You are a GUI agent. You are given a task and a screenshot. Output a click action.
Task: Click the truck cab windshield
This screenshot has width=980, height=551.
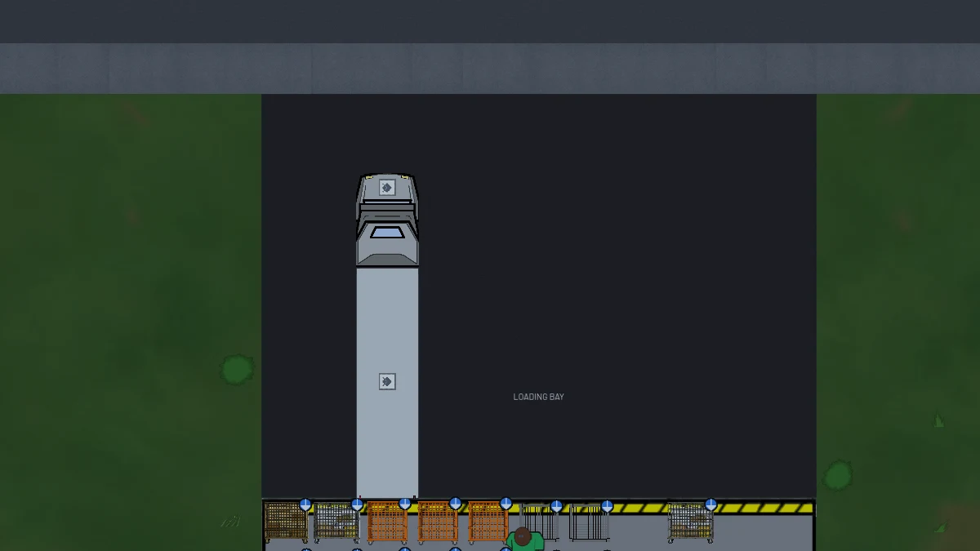click(x=387, y=233)
